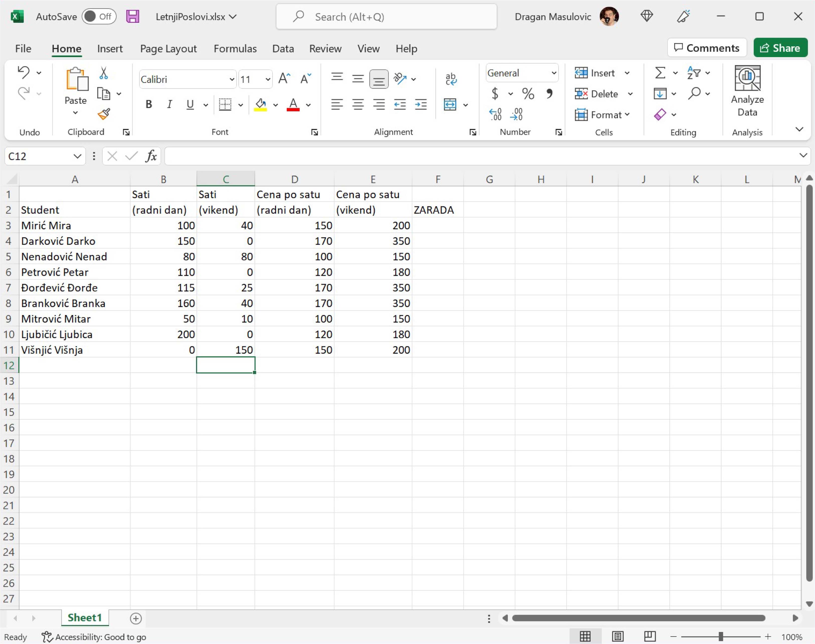Open the Calibri font name dropdown
Screen dimensions: 815x644
click(232, 79)
